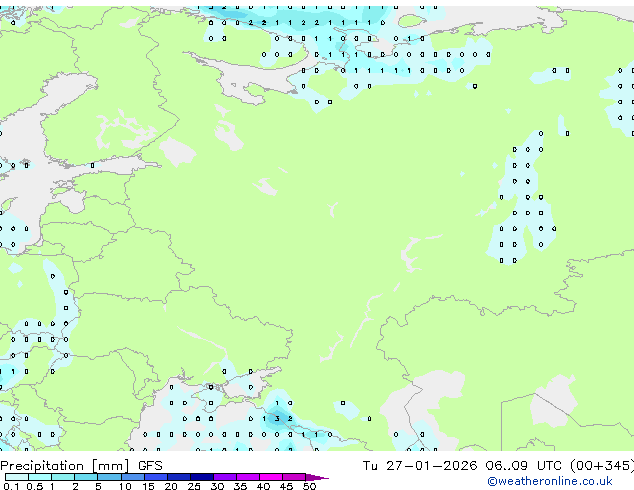This screenshot has width=634, height=490.
Task: Select the 40–45 mm magenta legend swatch
Action: coord(271,477)
